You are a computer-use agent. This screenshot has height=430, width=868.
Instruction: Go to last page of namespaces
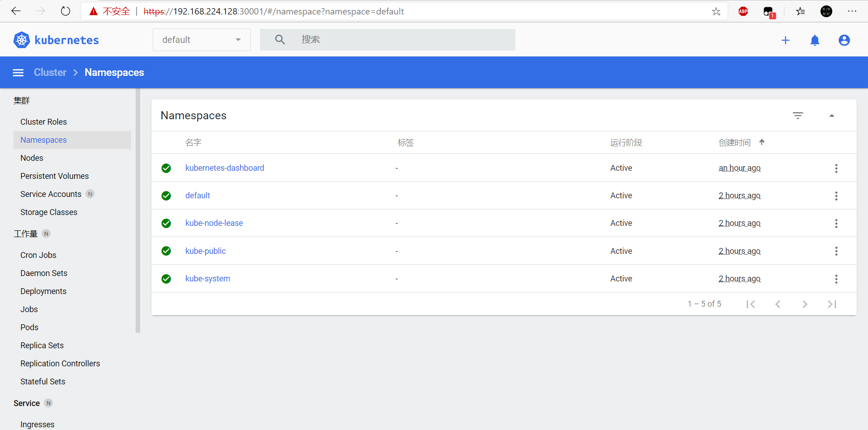point(832,304)
